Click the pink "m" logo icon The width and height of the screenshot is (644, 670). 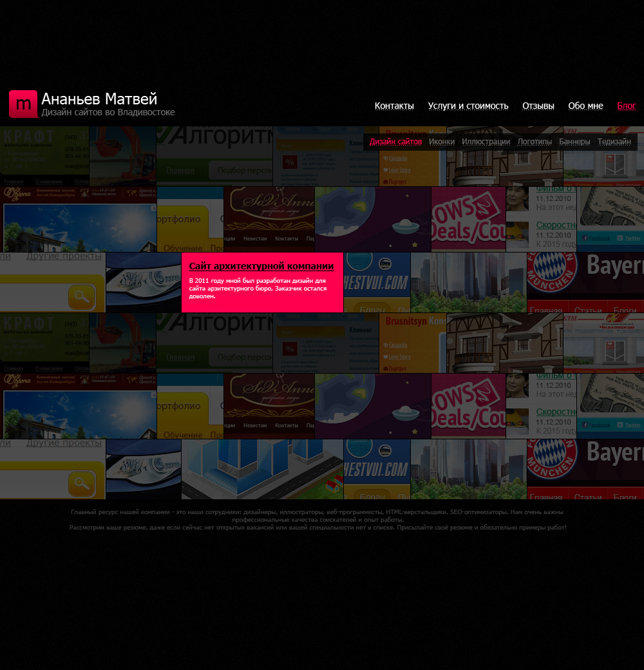pyautogui.click(x=23, y=104)
